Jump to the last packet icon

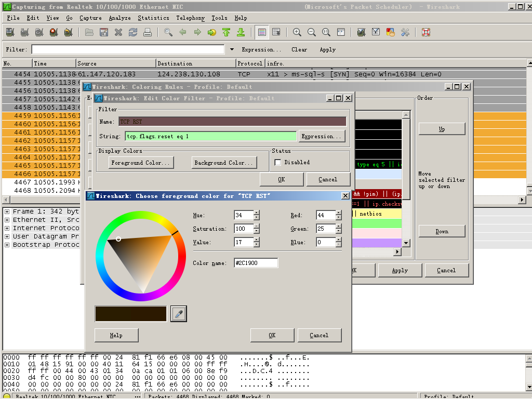click(241, 32)
